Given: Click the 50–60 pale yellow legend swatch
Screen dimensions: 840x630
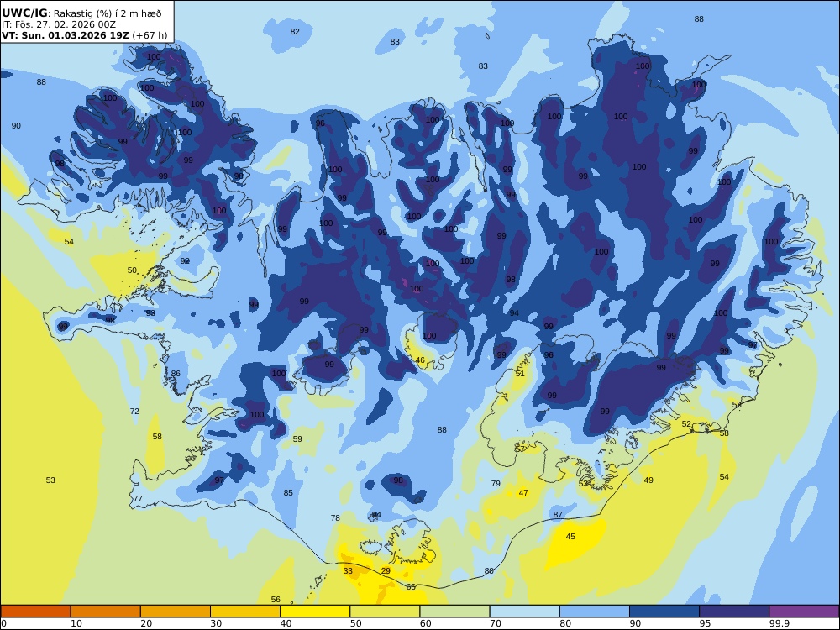Looking at the screenshot, I should click(385, 612).
